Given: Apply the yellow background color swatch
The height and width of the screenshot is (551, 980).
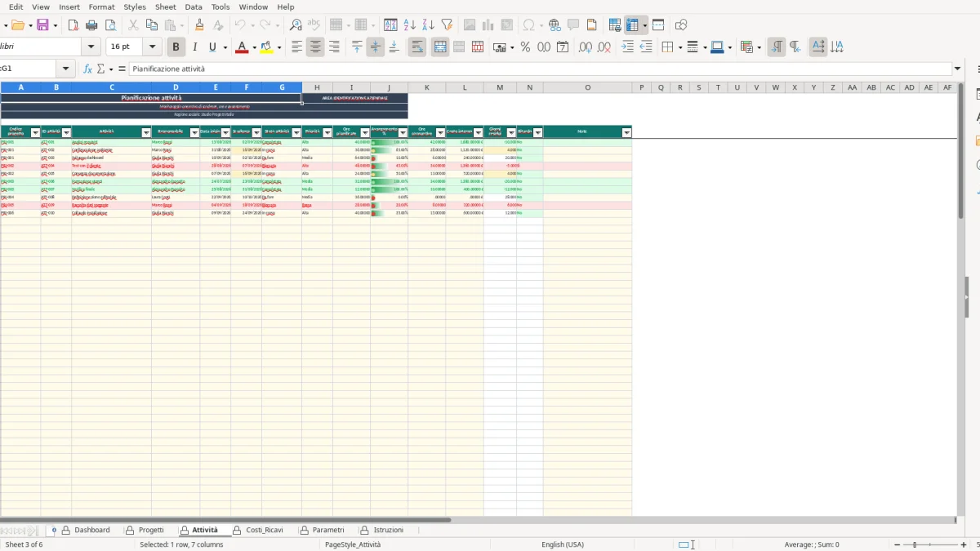Looking at the screenshot, I should coord(266,47).
